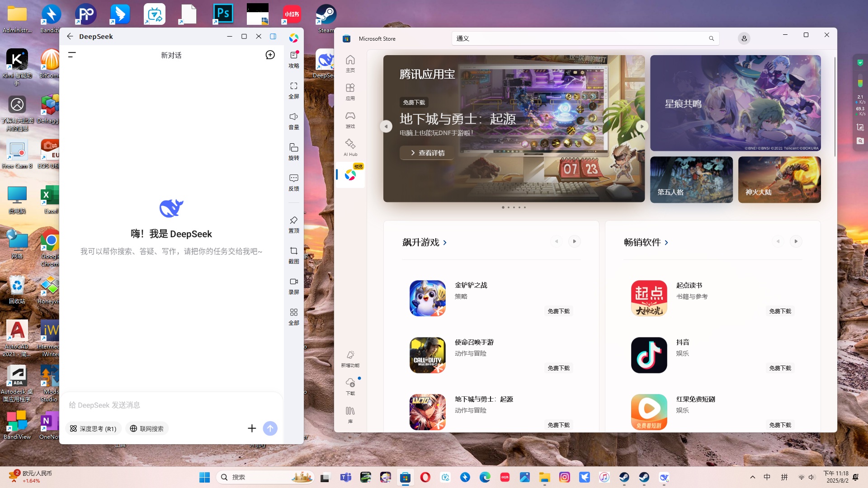Click 免费下载 for 金铲铲之战
Image resolution: width=868 pixels, height=488 pixels.
[558, 311]
